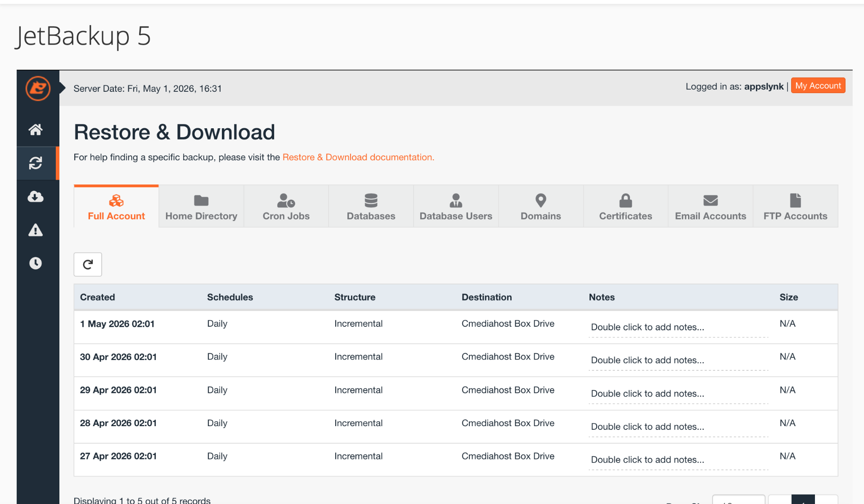The image size is (864, 504).
Task: Click the Schedules column header
Action: (x=230, y=297)
